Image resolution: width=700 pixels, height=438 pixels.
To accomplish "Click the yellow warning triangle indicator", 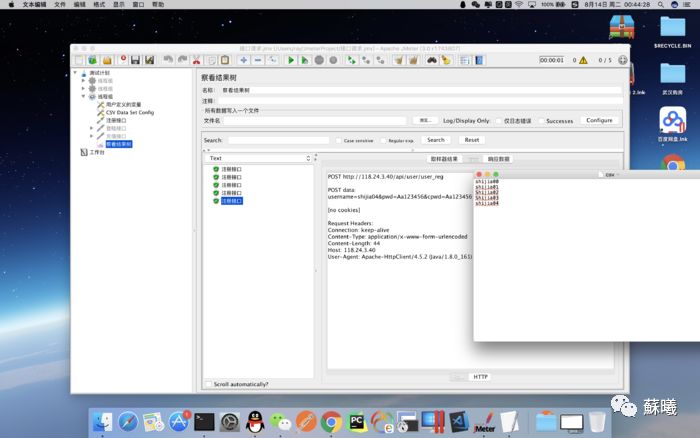I will [x=583, y=60].
